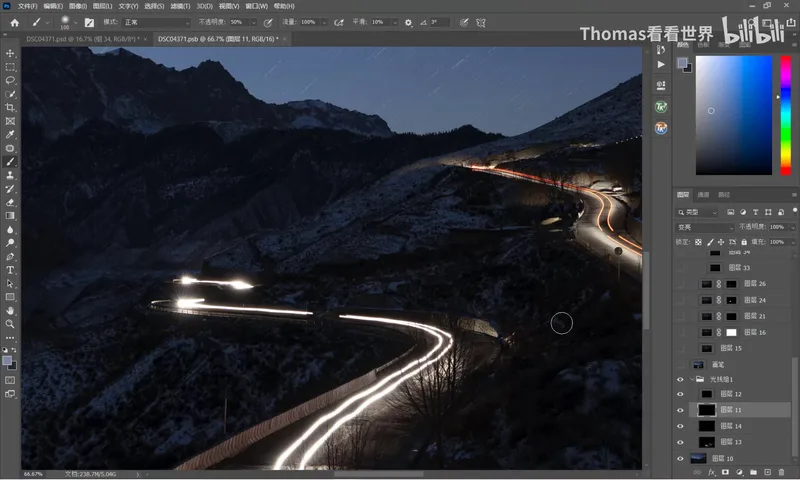This screenshot has height=480, width=800.
Task: Click the play actions panel icon
Action: pos(661,64)
